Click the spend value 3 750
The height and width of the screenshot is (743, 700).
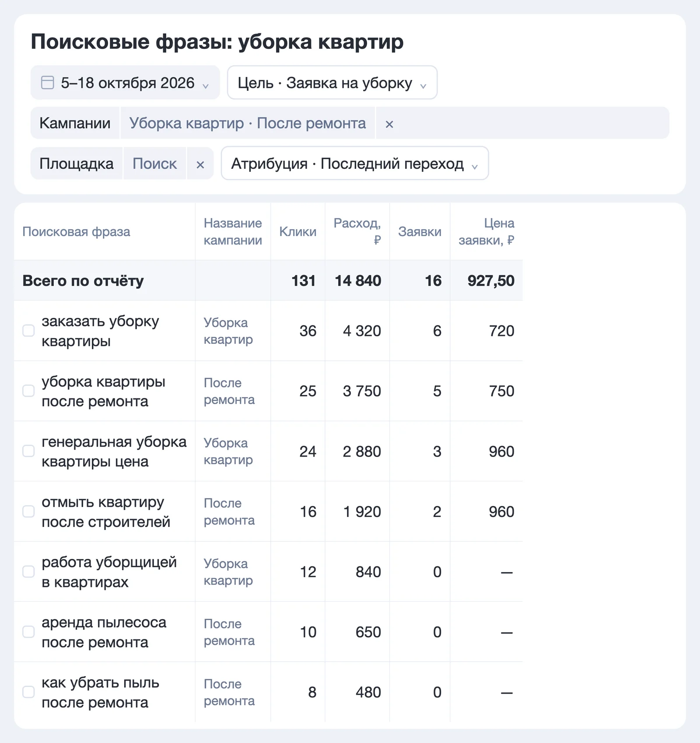point(362,391)
